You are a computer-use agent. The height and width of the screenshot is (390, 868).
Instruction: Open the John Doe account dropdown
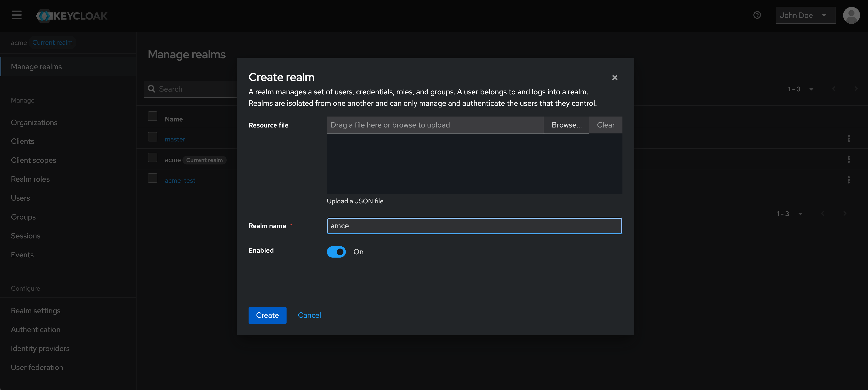point(805,15)
